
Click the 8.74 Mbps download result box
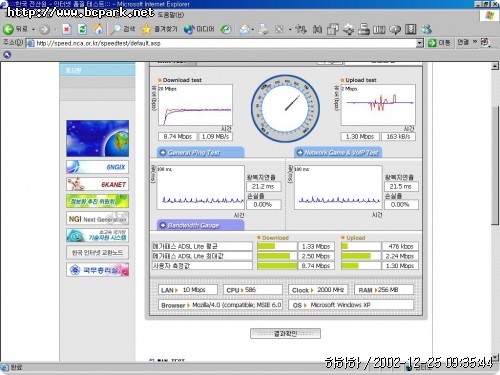coord(178,137)
